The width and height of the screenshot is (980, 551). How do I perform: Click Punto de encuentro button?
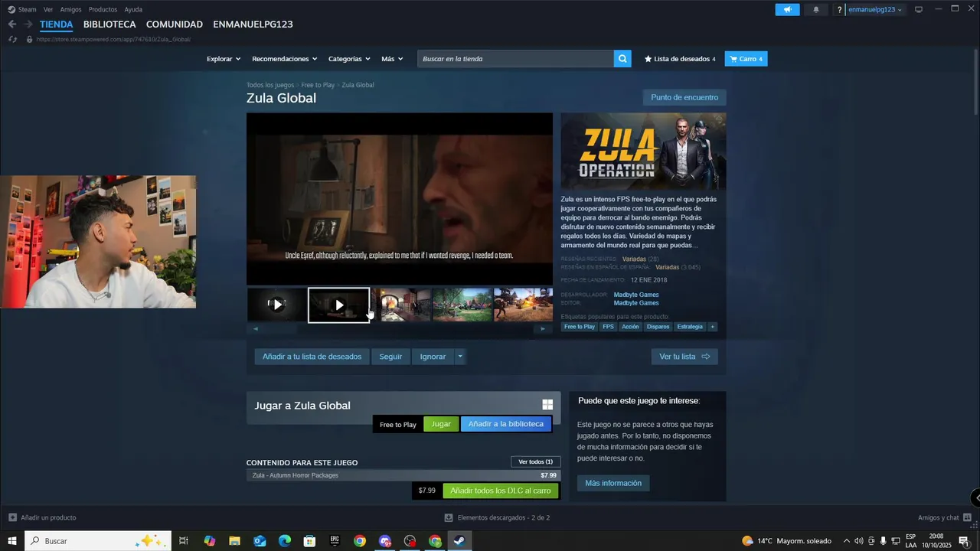(684, 97)
